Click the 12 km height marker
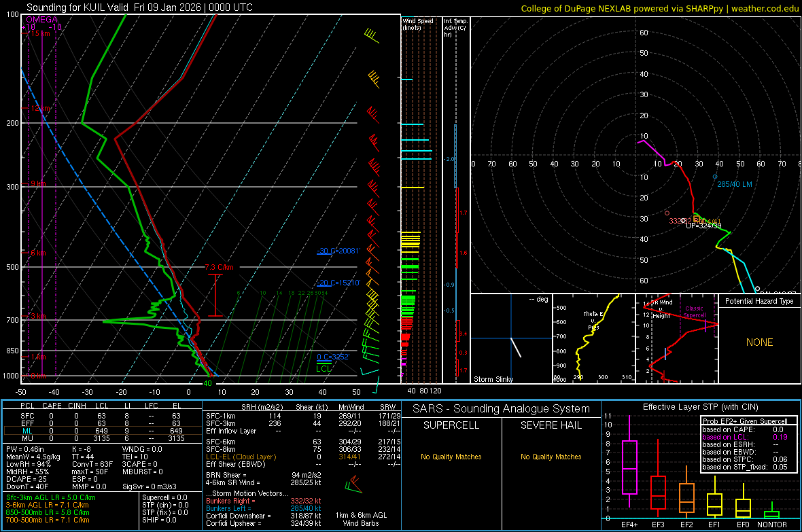Screen dimensions: 802x532 pyautogui.click(x=40, y=109)
